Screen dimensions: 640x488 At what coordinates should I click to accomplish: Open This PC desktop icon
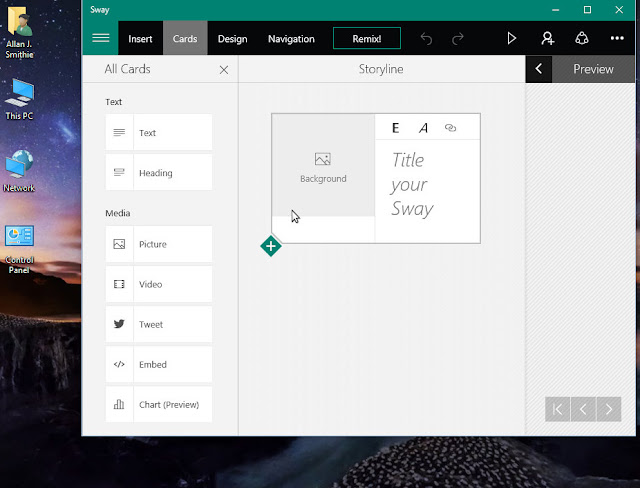pyautogui.click(x=20, y=99)
